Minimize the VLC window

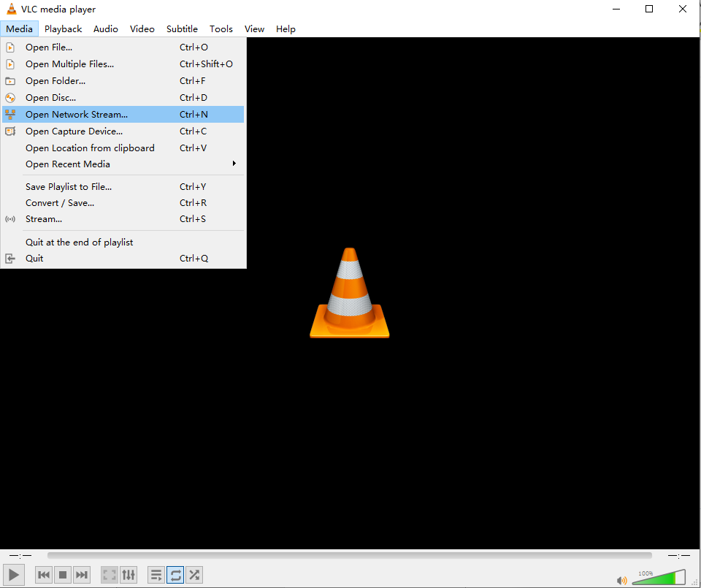616,9
